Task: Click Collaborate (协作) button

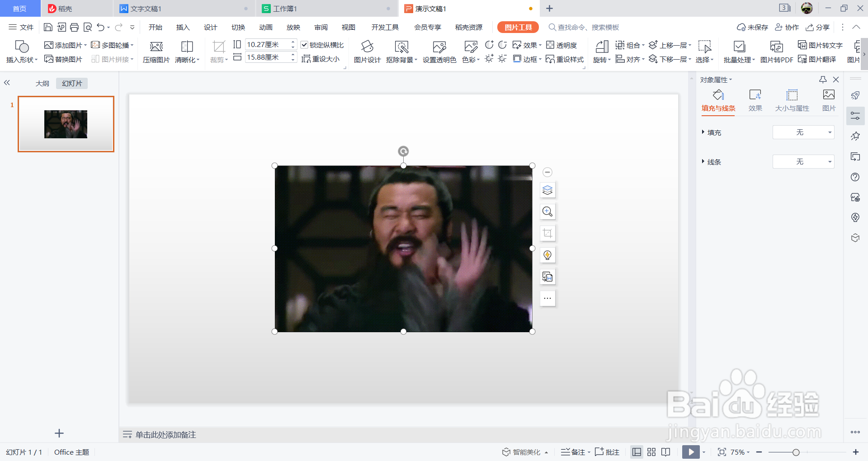Action: tap(787, 27)
